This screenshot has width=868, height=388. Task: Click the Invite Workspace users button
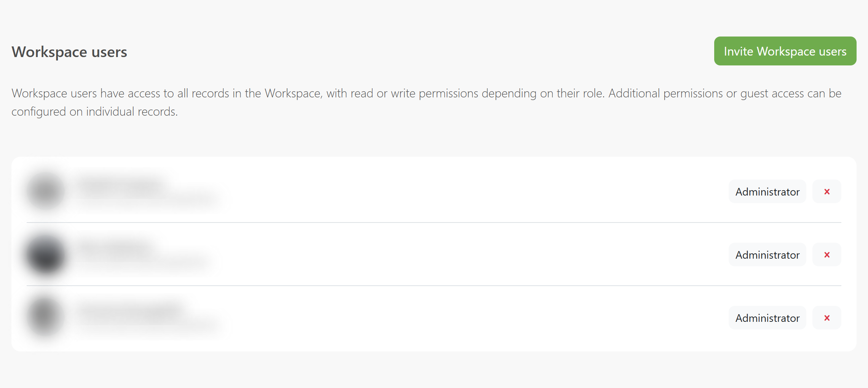tap(785, 51)
